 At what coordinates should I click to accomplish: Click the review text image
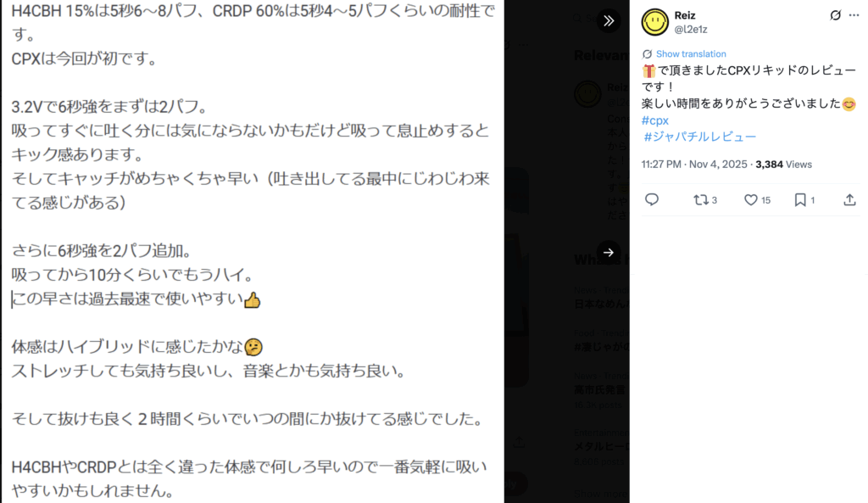[x=253, y=251]
